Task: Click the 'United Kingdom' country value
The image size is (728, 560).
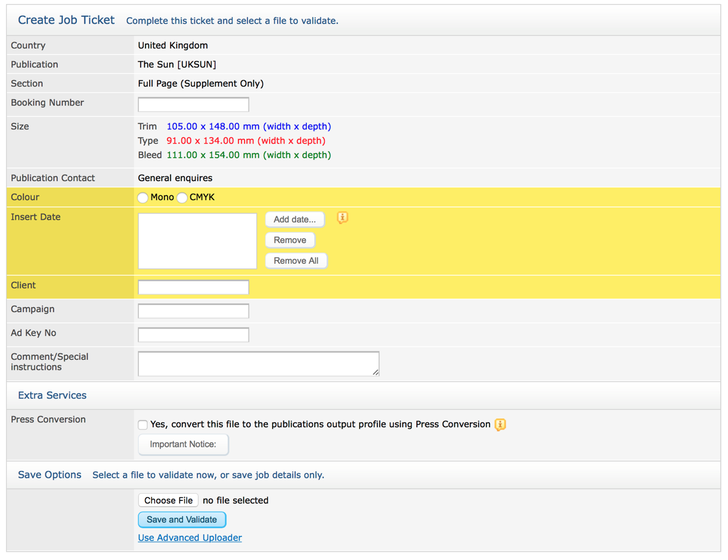Action: click(x=173, y=45)
